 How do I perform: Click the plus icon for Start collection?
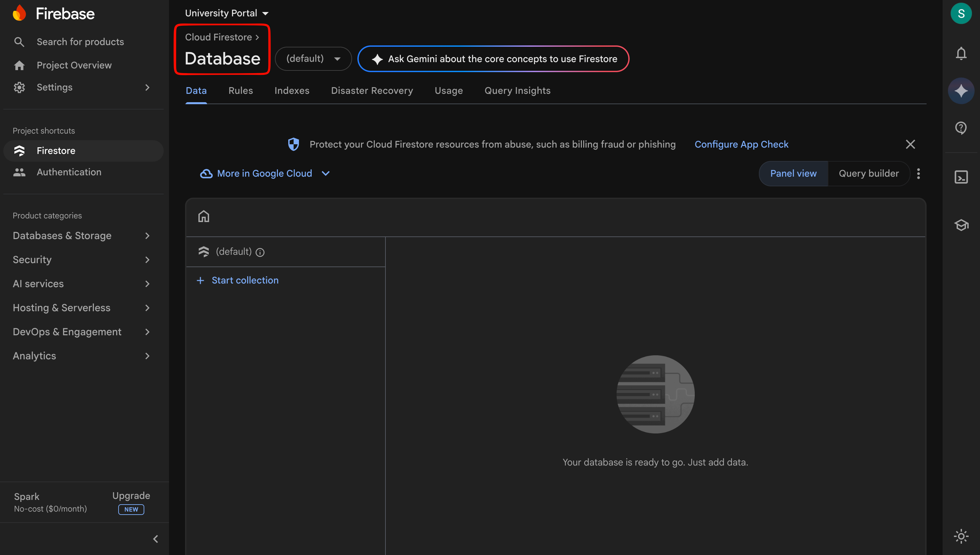[x=200, y=281]
